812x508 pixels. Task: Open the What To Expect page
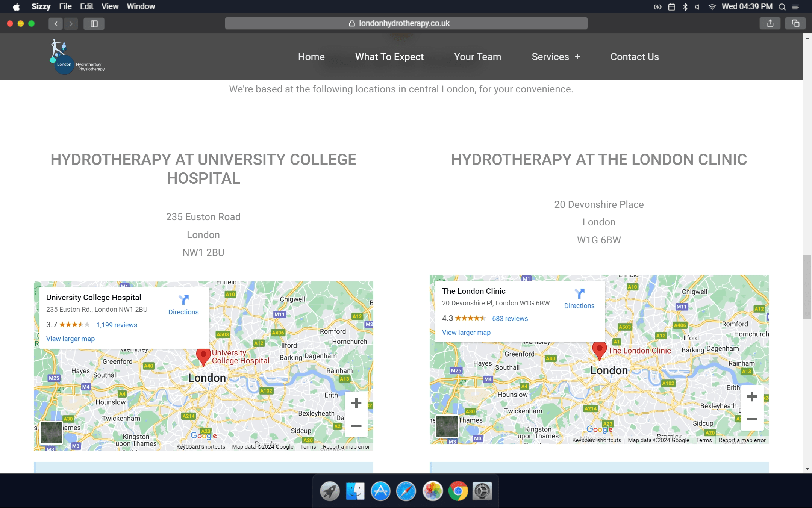389,57
